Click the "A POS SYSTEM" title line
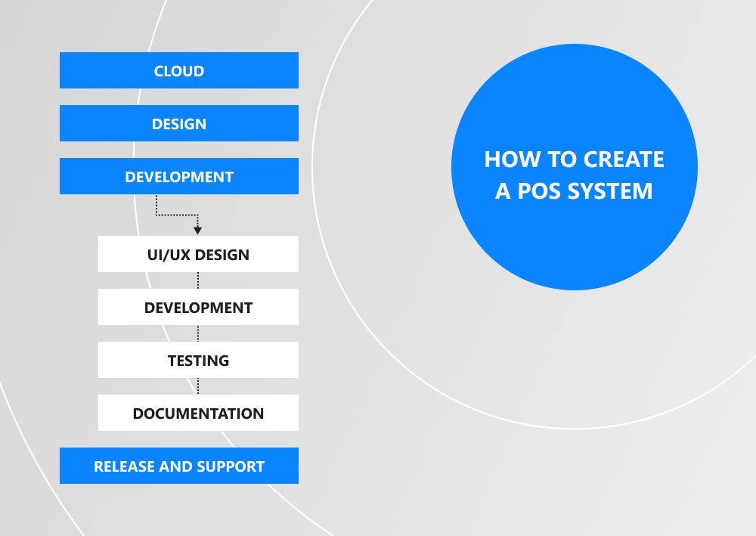Viewport: 756px width, 536px height. tap(574, 191)
